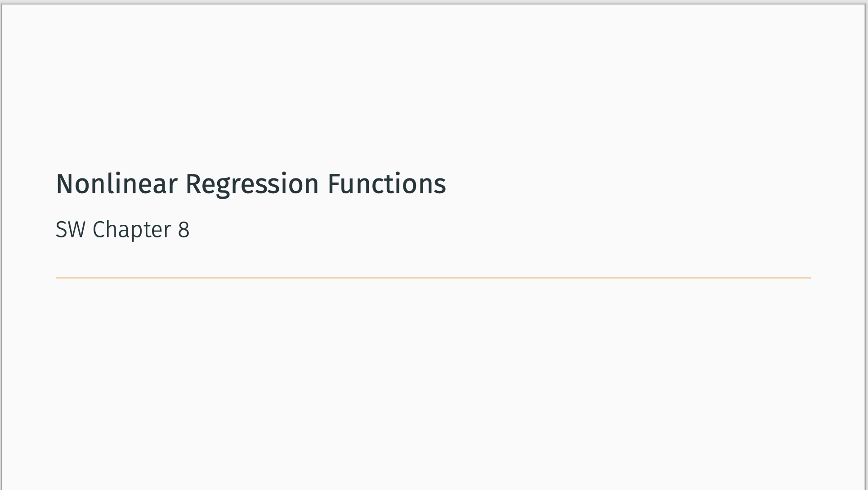Click the word "Nonlinear" in the title
This screenshot has width=868, height=490.
click(x=116, y=184)
